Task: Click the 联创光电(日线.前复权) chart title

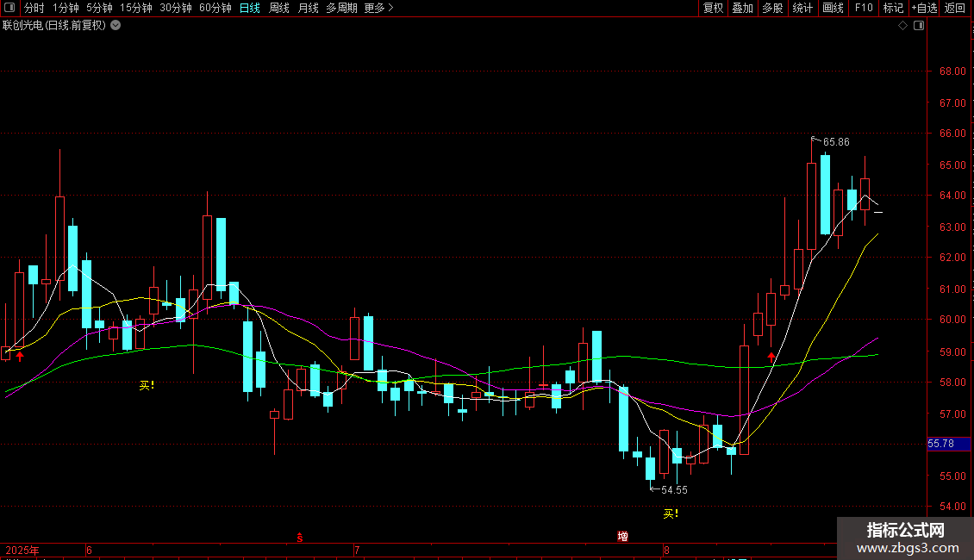Action: point(54,26)
